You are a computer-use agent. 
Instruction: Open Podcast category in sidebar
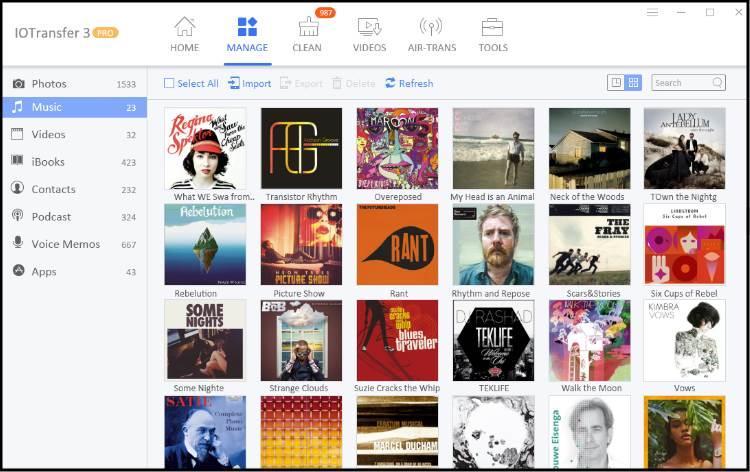pyautogui.click(x=75, y=217)
